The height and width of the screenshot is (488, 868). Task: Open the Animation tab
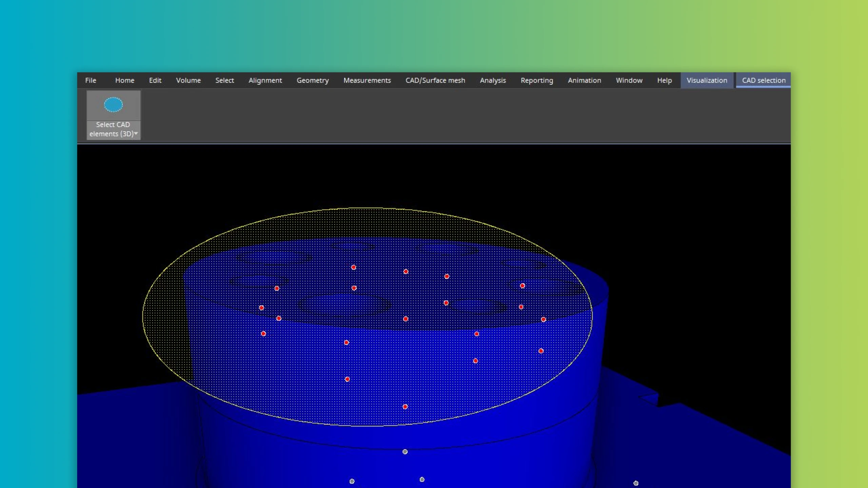click(x=585, y=80)
